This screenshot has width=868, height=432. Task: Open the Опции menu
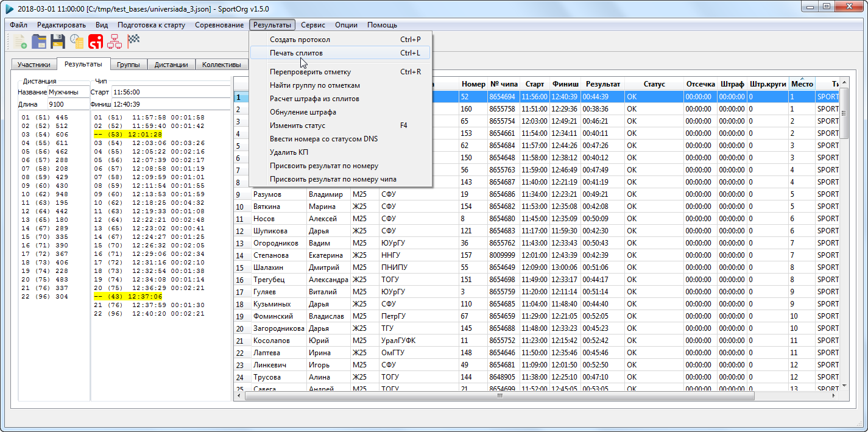click(x=346, y=25)
